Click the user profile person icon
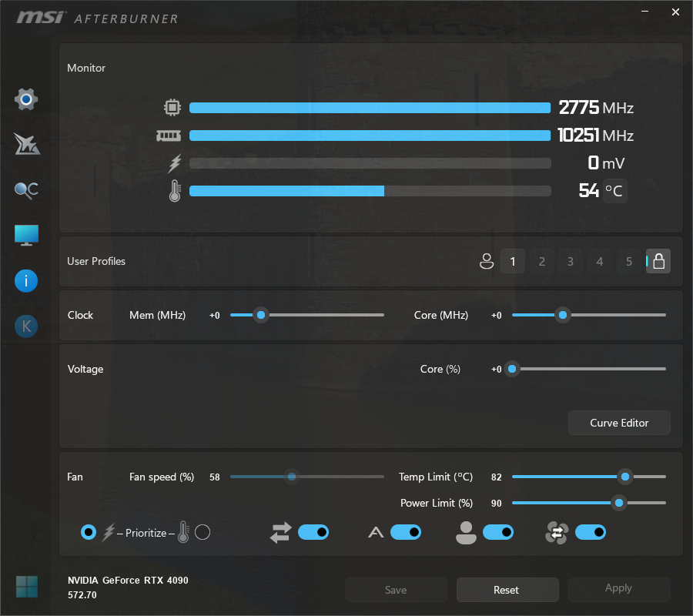The width and height of the screenshot is (693, 616). [x=487, y=261]
